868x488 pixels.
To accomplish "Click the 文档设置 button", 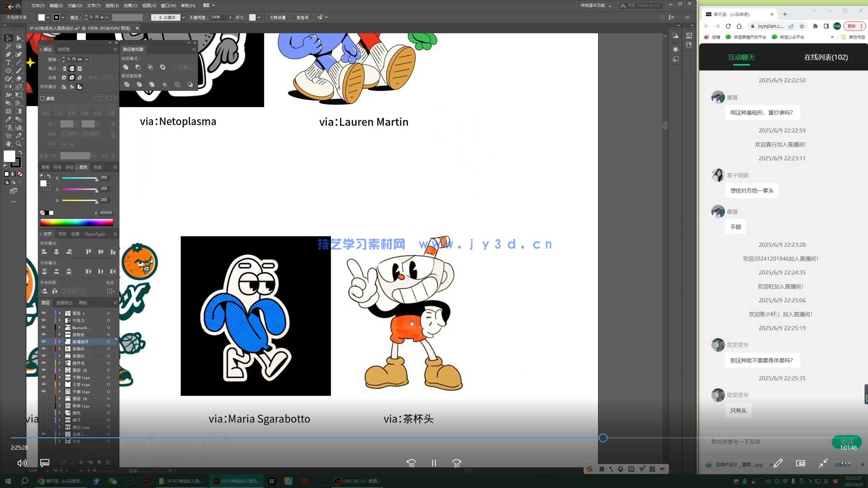I will (x=277, y=17).
